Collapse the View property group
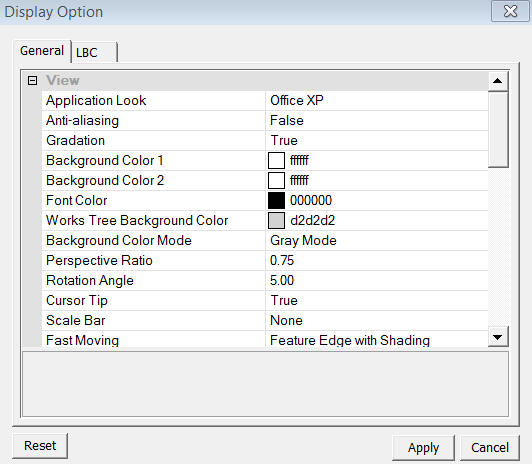This screenshot has width=532, height=464. 33,81
